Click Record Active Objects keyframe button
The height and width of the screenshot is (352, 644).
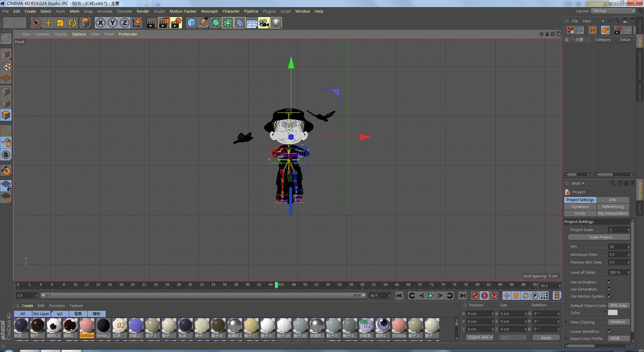coord(475,296)
